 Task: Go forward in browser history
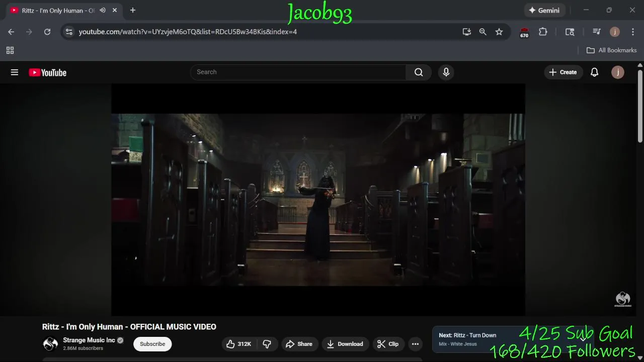pyautogui.click(x=29, y=32)
